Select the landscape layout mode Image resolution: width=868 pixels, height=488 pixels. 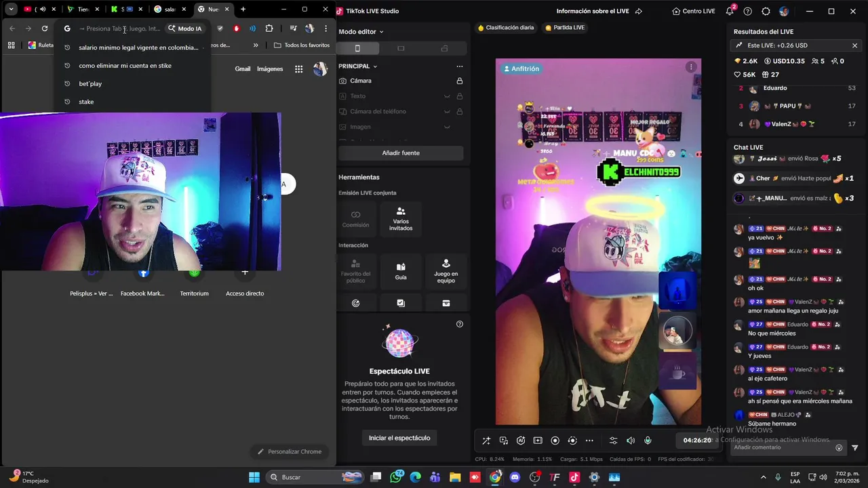tap(401, 48)
